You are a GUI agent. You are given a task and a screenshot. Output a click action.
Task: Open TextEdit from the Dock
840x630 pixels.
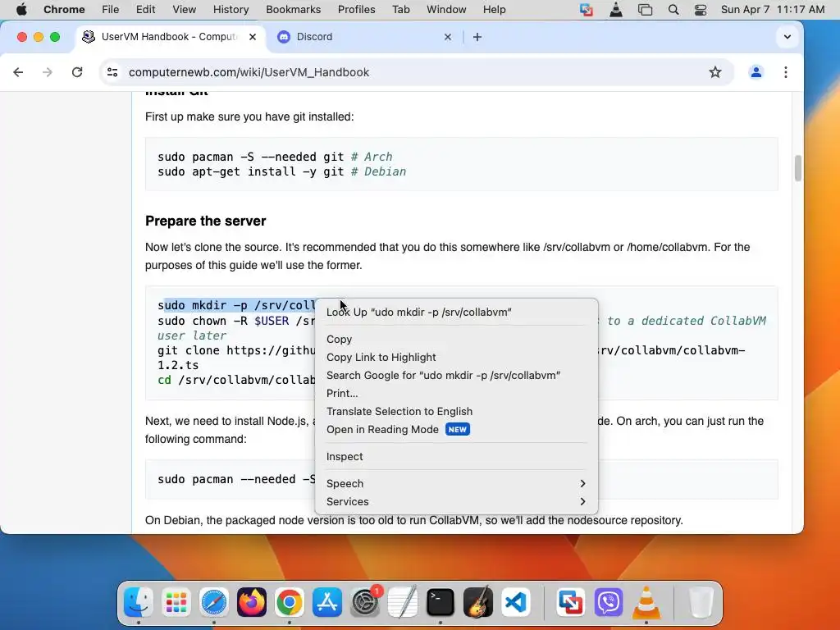click(x=402, y=602)
